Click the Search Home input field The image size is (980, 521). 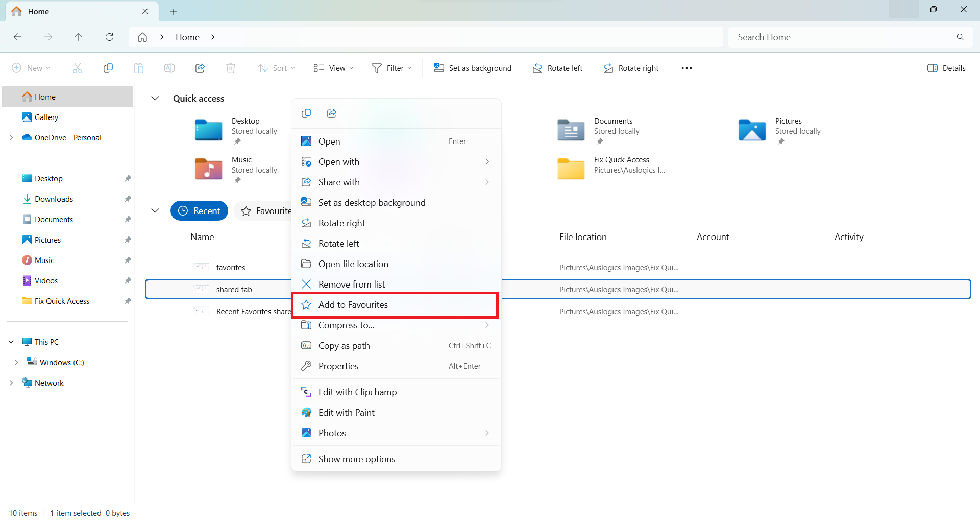pos(842,37)
